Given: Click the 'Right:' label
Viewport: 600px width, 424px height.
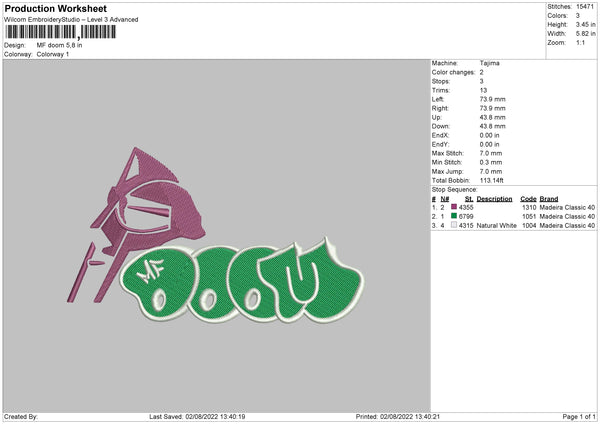Looking at the screenshot, I should (x=440, y=108).
